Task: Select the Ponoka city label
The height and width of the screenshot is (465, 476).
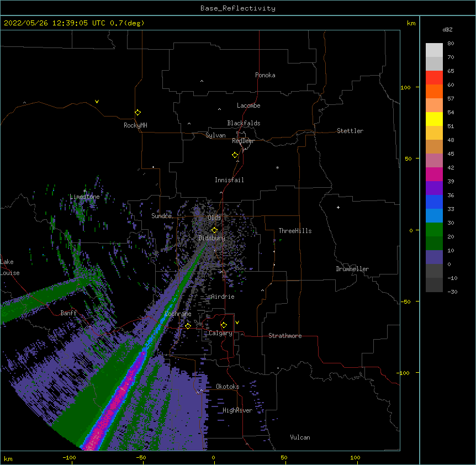Action: tap(265, 75)
